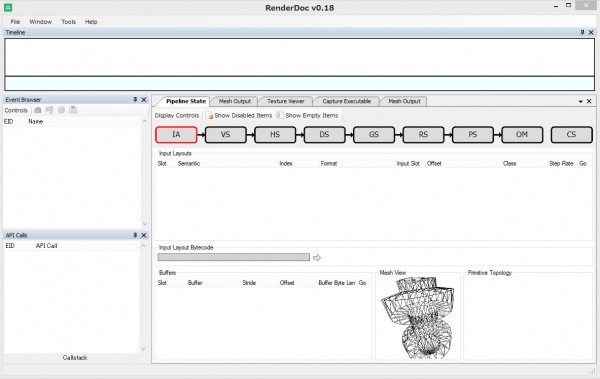Click API Calls scrollbar up arrow
This screenshot has height=379, width=600.
pos(143,246)
